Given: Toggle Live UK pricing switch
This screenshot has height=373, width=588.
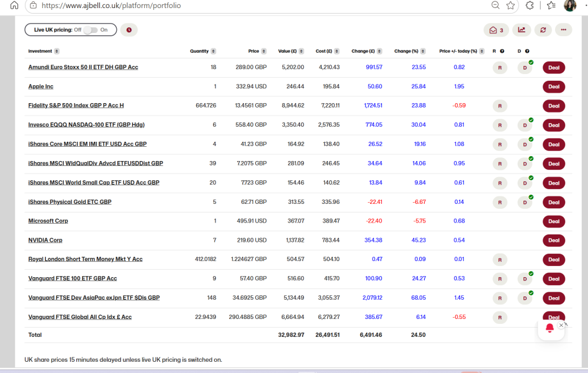Looking at the screenshot, I should pos(91,30).
